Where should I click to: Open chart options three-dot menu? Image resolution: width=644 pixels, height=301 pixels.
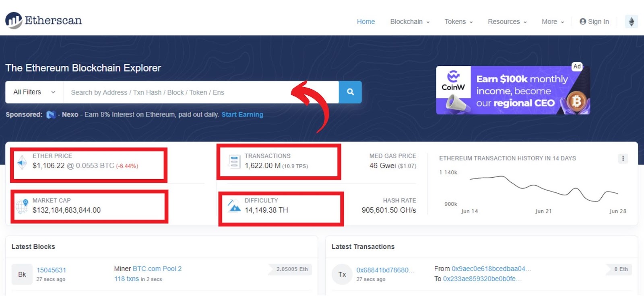click(x=623, y=158)
